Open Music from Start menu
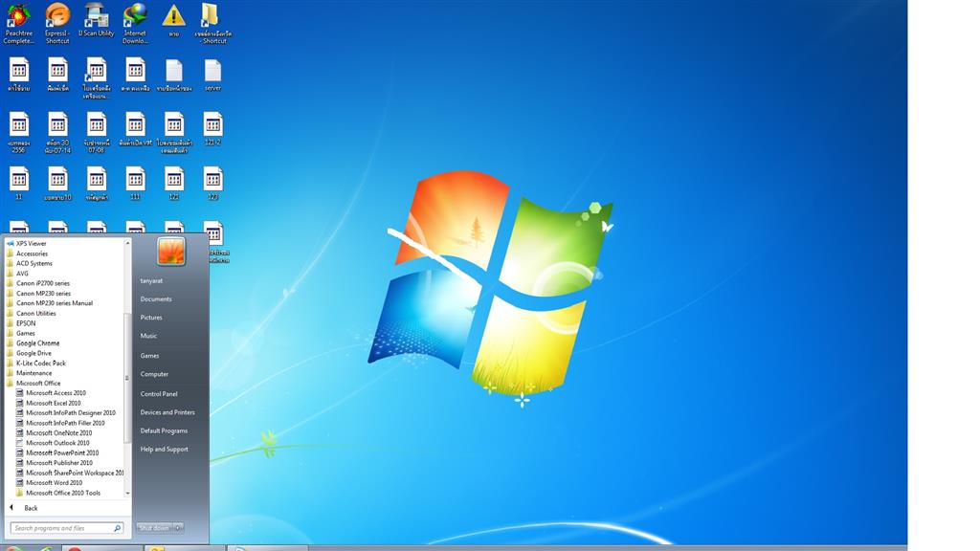 148,336
